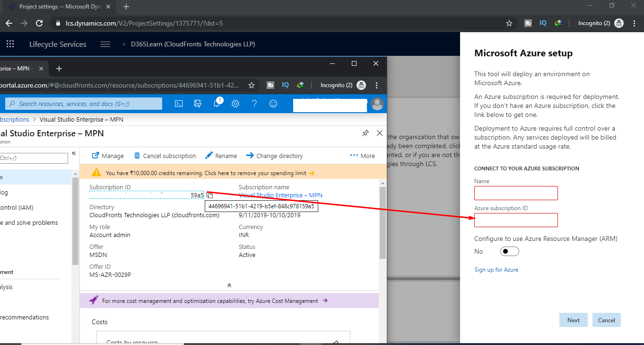Open Azure Cost Management promo banner

[x=229, y=301]
